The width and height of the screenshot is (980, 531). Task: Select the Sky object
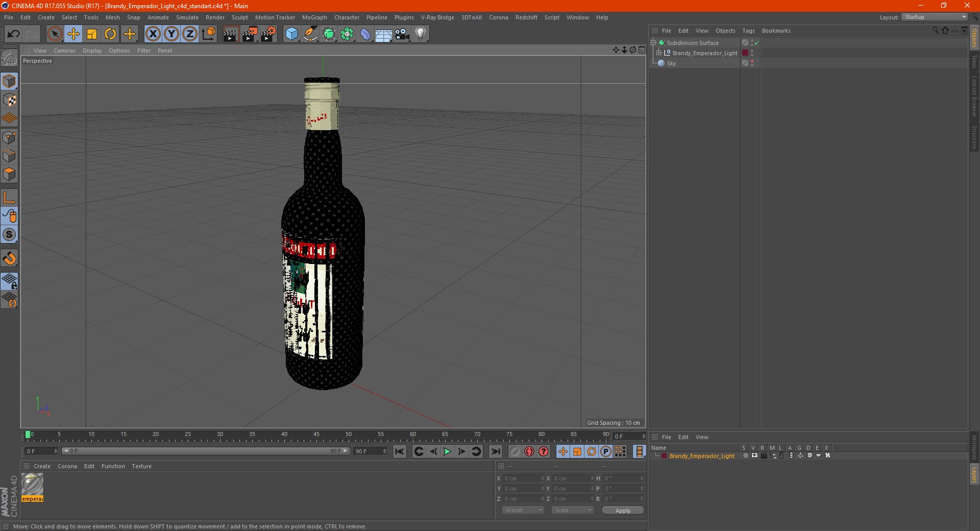671,63
